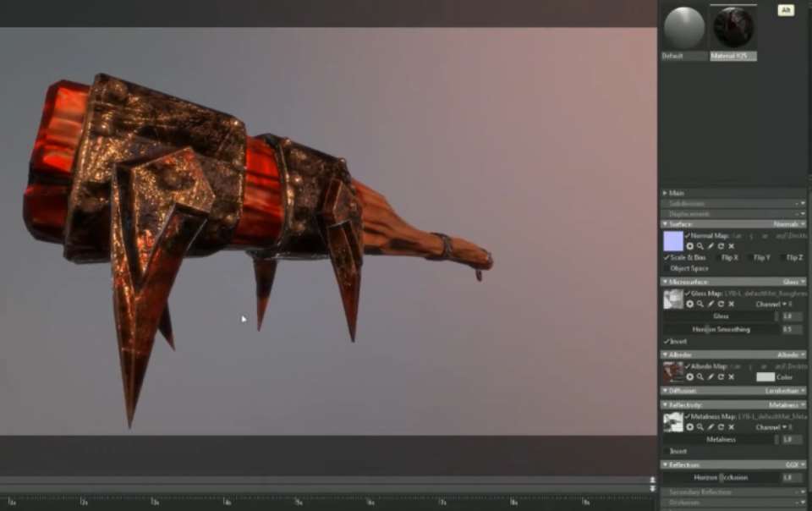Clear the Normal Map with X icon

click(731, 246)
